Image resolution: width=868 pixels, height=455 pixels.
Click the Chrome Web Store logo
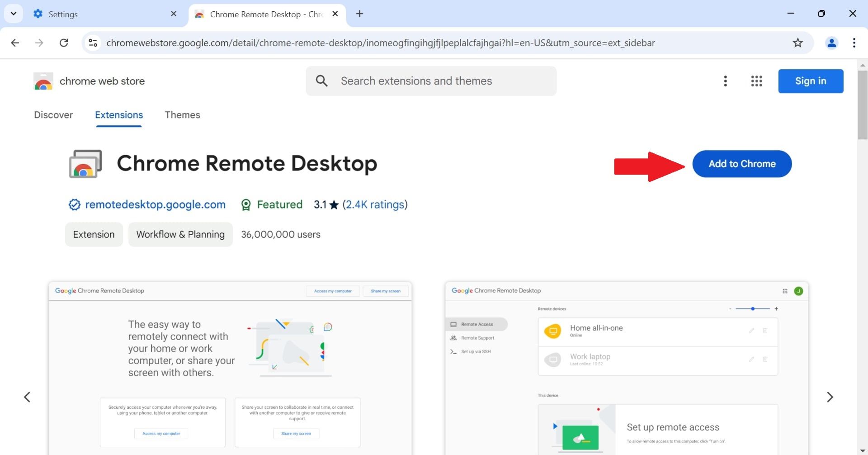tap(43, 81)
